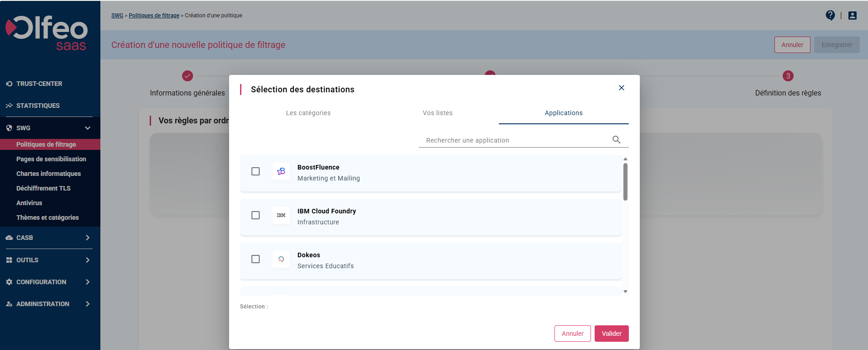Close the destinations dialog with X
Viewport: 868px width, 350px height.
[621, 88]
